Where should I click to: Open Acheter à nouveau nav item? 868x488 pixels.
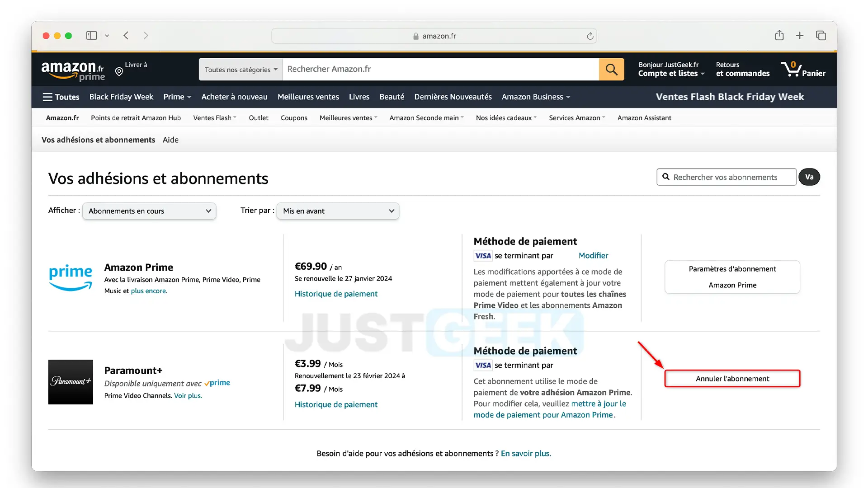coord(234,97)
